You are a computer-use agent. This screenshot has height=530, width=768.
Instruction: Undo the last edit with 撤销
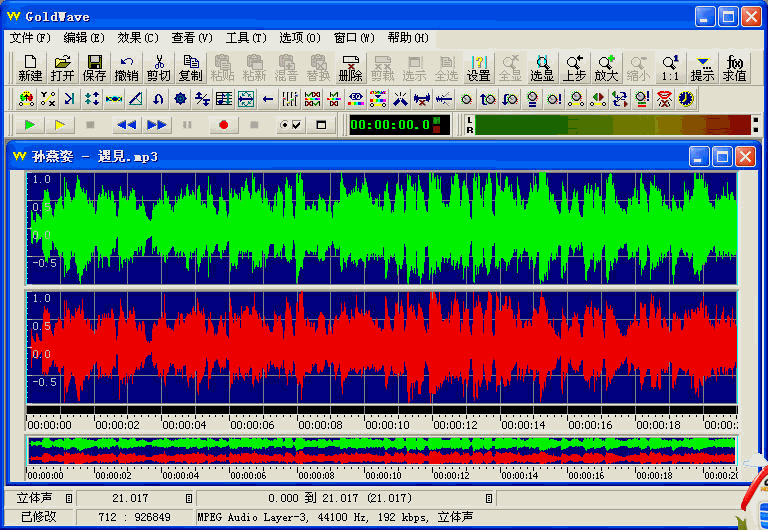point(126,68)
